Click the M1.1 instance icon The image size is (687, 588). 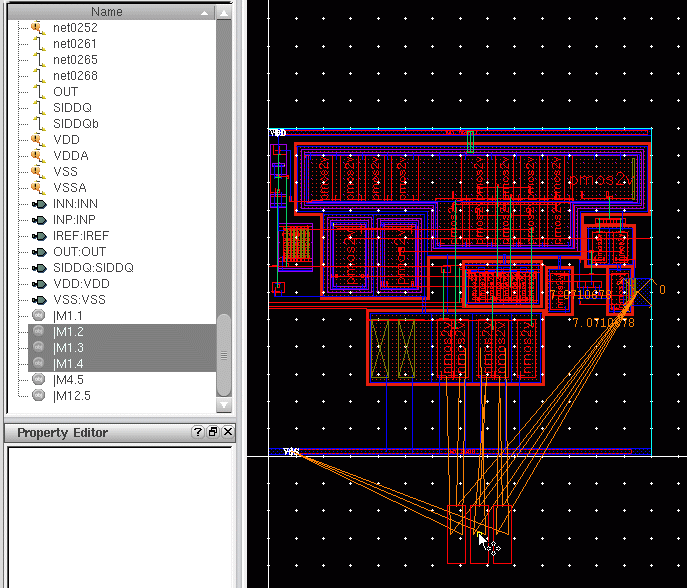pos(40,316)
